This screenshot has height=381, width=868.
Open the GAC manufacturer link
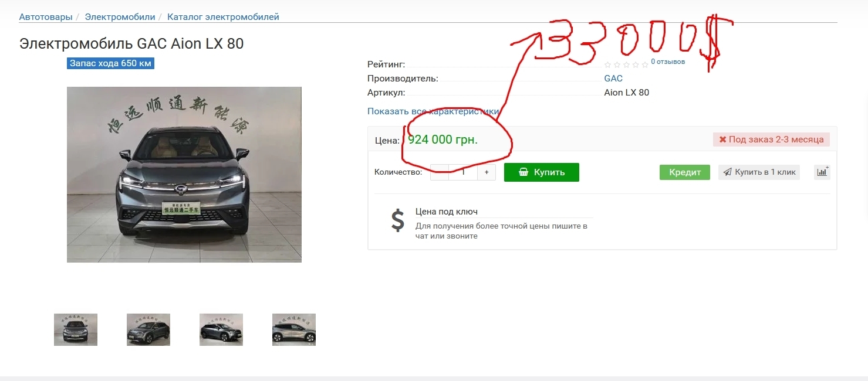pyautogui.click(x=613, y=79)
